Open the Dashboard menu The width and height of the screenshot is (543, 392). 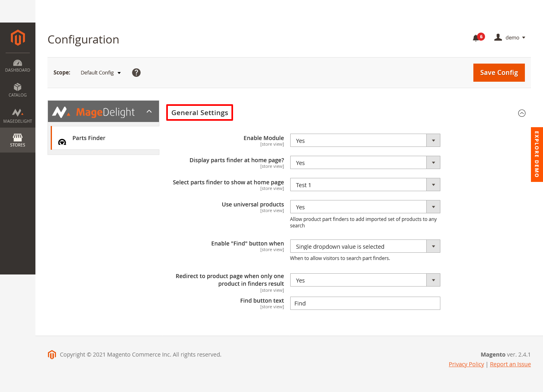coord(18,66)
